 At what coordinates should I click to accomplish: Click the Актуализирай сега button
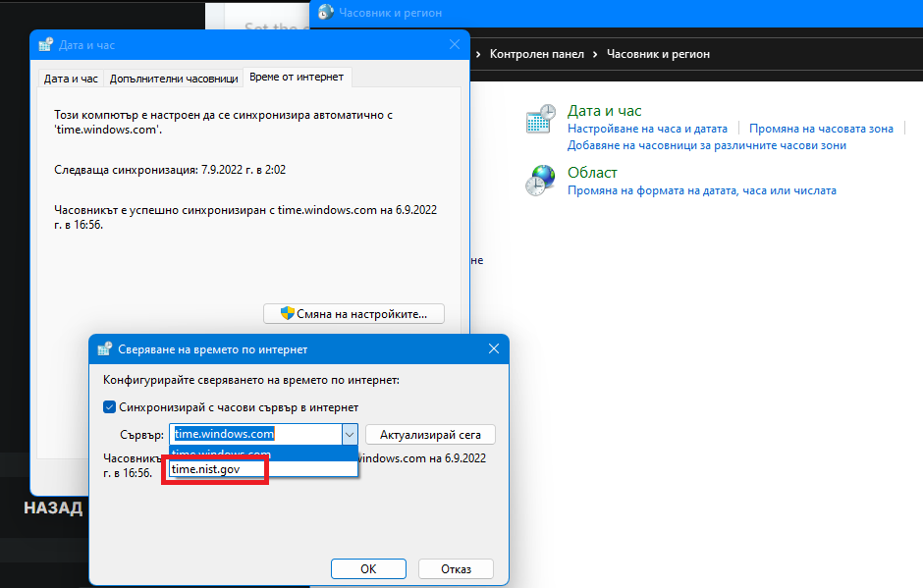coord(430,435)
